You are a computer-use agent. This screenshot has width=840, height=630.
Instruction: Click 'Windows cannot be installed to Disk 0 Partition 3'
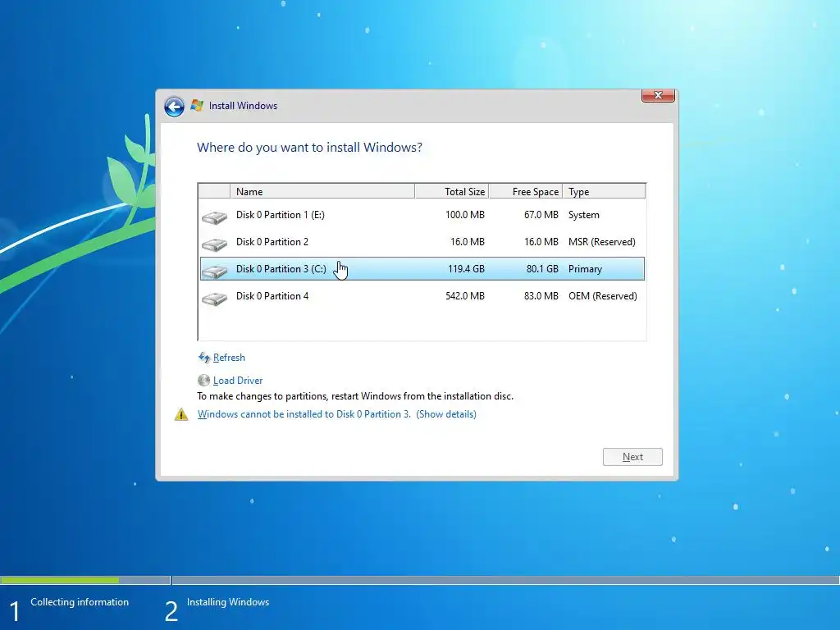tap(304, 414)
